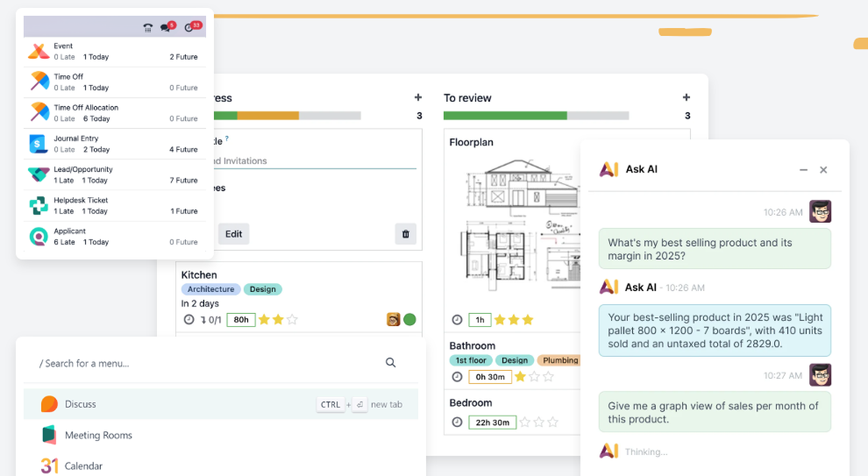The image size is (868, 476).
Task: Open the Helpdesk Ticket activity icon
Action: pyautogui.click(x=39, y=206)
